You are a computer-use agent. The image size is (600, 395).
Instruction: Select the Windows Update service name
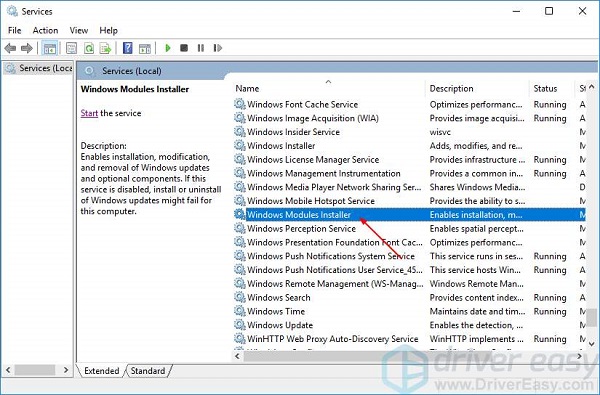[280, 325]
